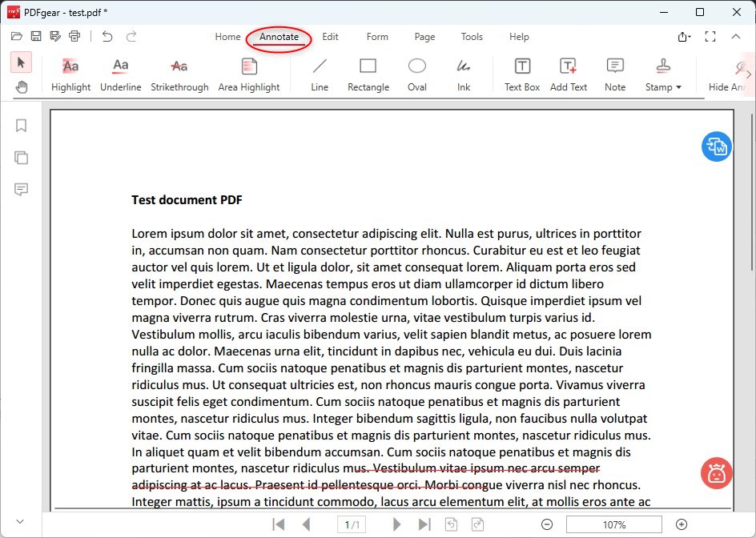Collapse the ribbon with the chevron
This screenshot has height=538, width=756.
pyautogui.click(x=736, y=36)
